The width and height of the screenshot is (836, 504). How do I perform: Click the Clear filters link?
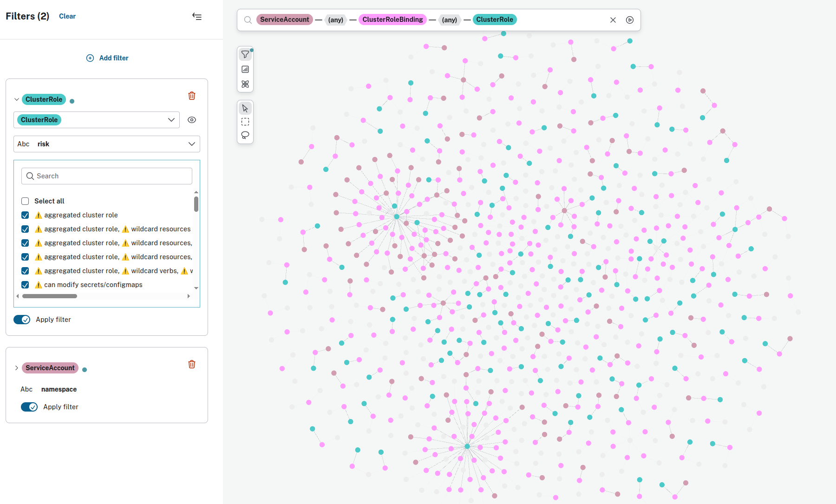67,16
